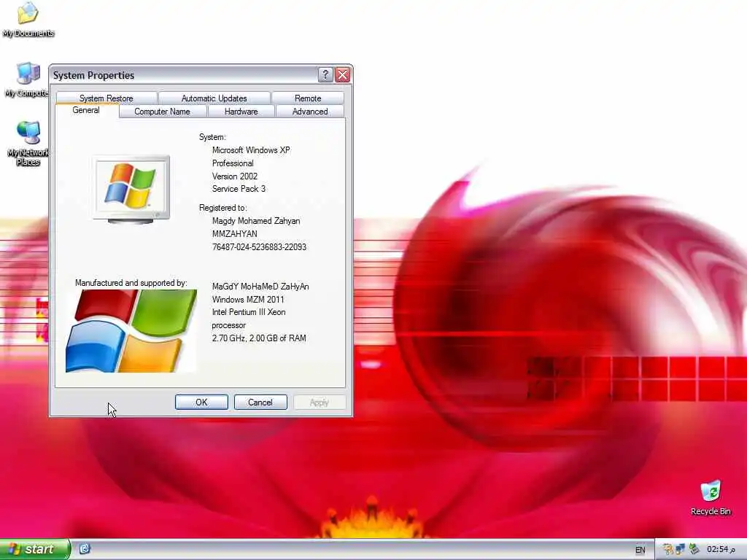Open the My Documents desktop icon

(x=28, y=19)
